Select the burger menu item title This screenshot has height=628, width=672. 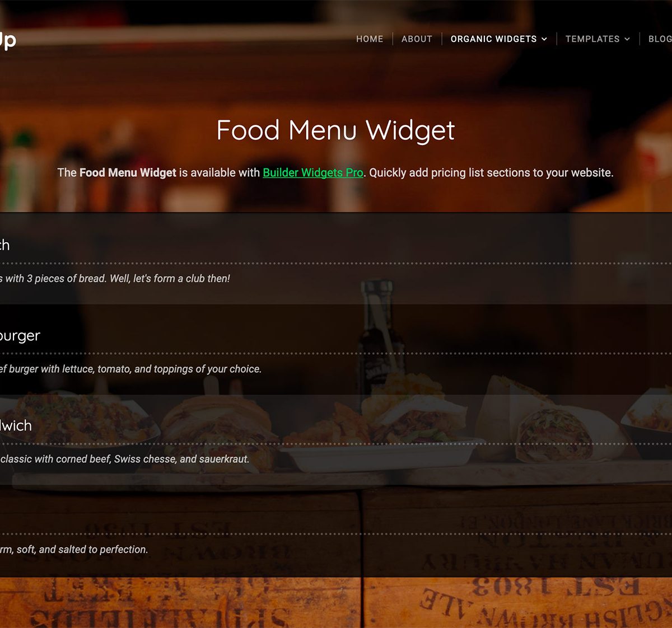click(20, 335)
